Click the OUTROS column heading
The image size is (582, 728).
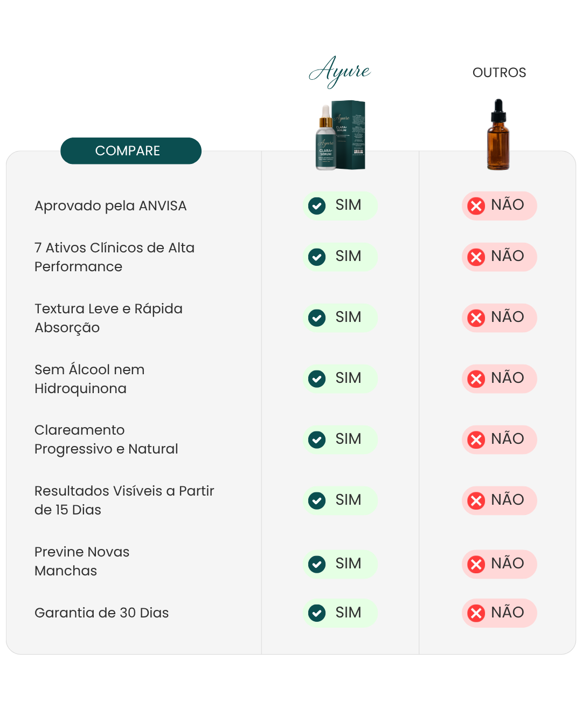tap(499, 73)
